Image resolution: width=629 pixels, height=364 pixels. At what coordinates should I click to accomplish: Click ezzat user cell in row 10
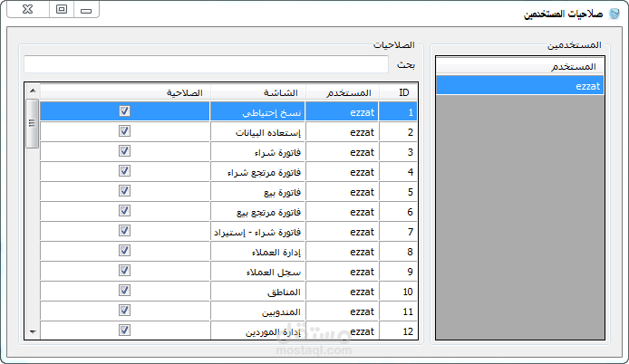click(343, 291)
